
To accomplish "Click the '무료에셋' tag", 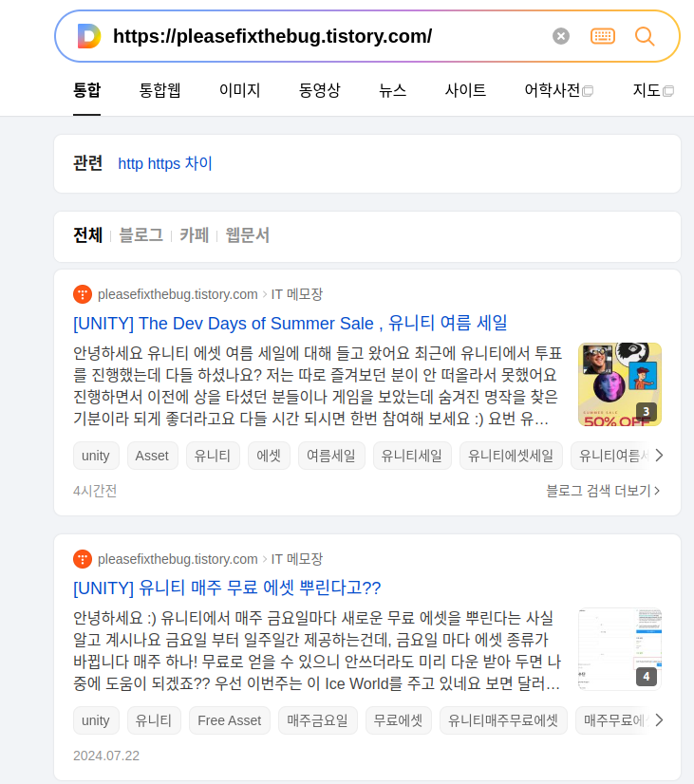I will (399, 720).
